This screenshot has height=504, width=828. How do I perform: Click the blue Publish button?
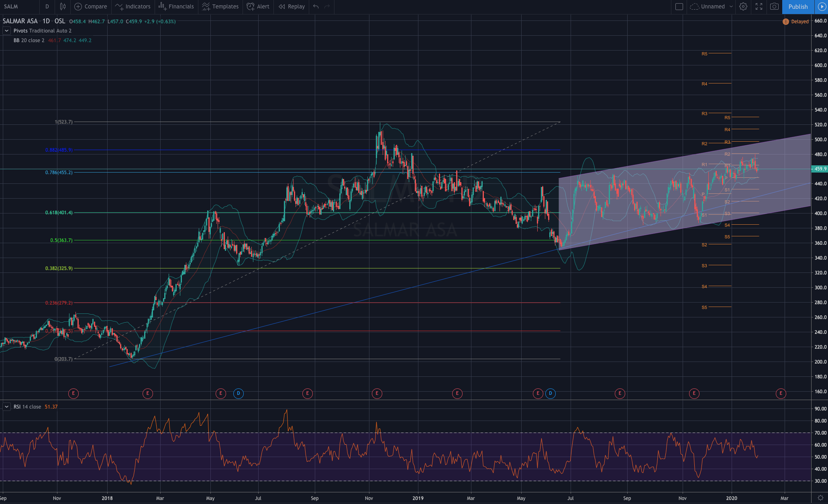pos(797,6)
